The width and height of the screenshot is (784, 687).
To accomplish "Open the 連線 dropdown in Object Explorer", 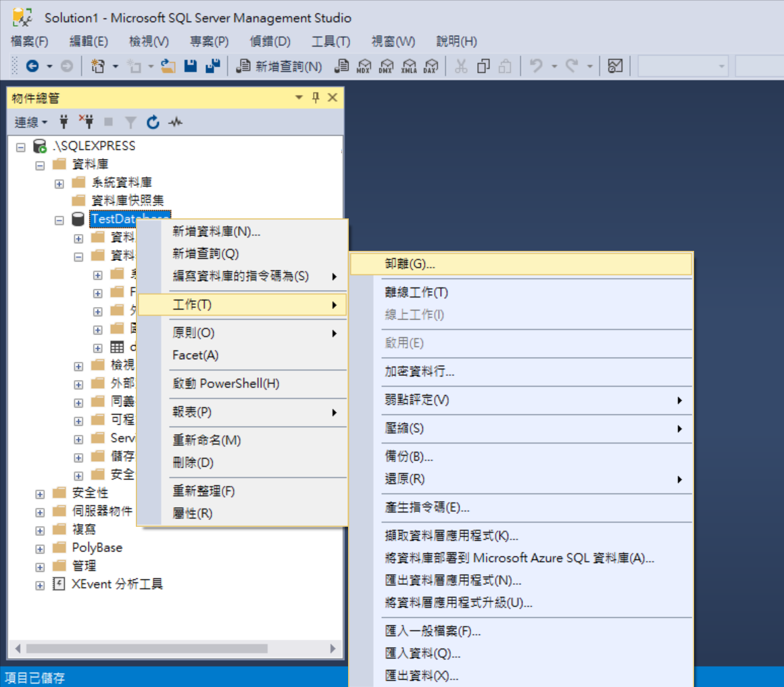I will [x=31, y=122].
